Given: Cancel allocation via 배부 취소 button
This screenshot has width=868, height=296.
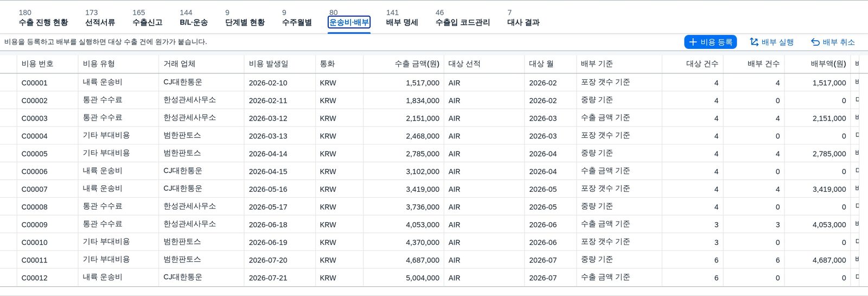Looking at the screenshot, I should tap(833, 42).
